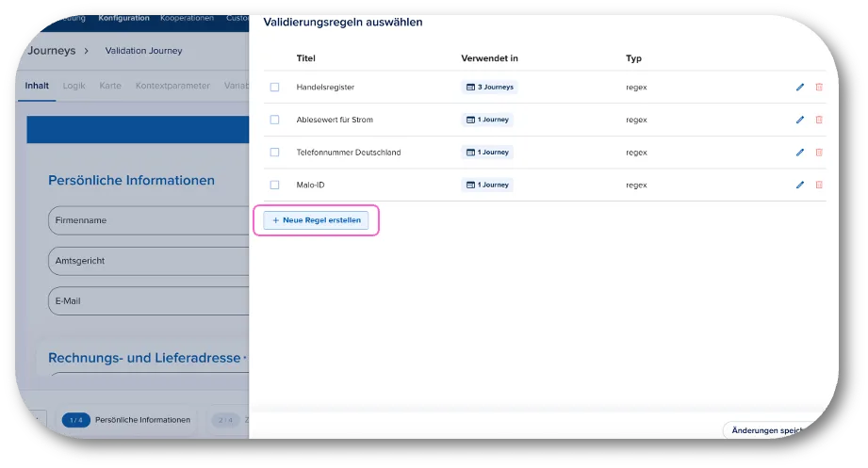868x468 pixels.
Task: Delete the Ablesewert für Strom rule
Action: 819,120
